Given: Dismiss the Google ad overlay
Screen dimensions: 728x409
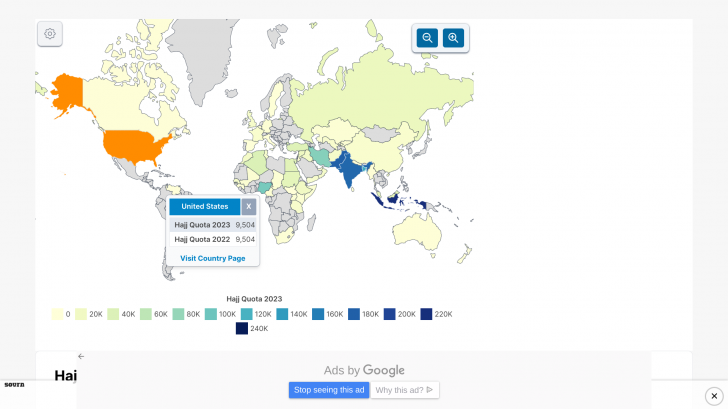Looking at the screenshot, I should 714,396.
